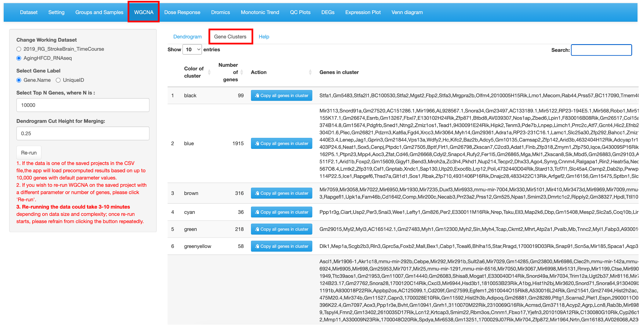Image resolution: width=644 pixels, height=330 pixels.
Task: Open the Help tab link
Action: point(264,37)
